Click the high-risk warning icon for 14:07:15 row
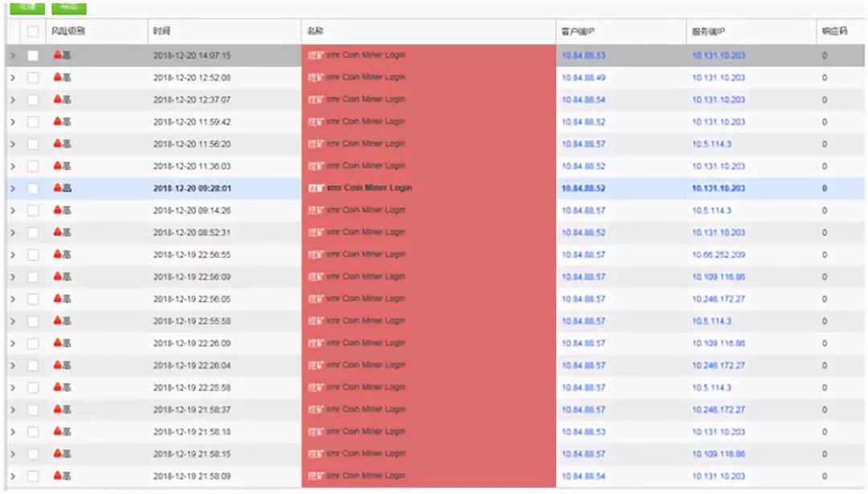The image size is (868, 494). coord(58,55)
